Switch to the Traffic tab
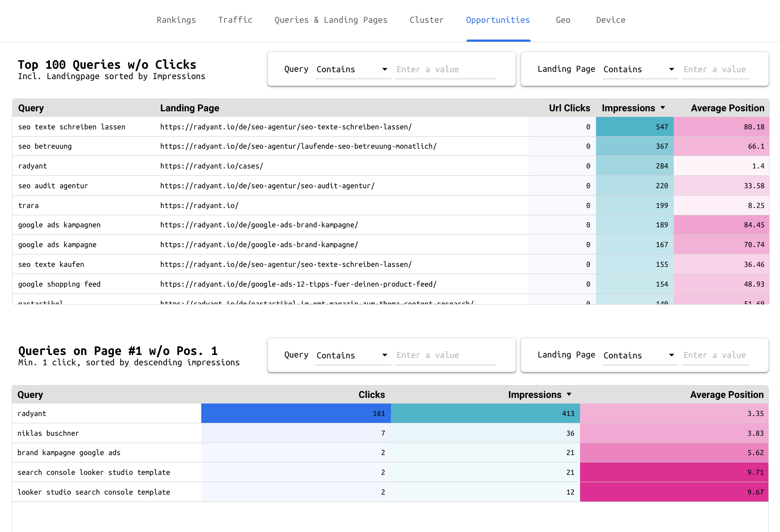 coord(235,20)
